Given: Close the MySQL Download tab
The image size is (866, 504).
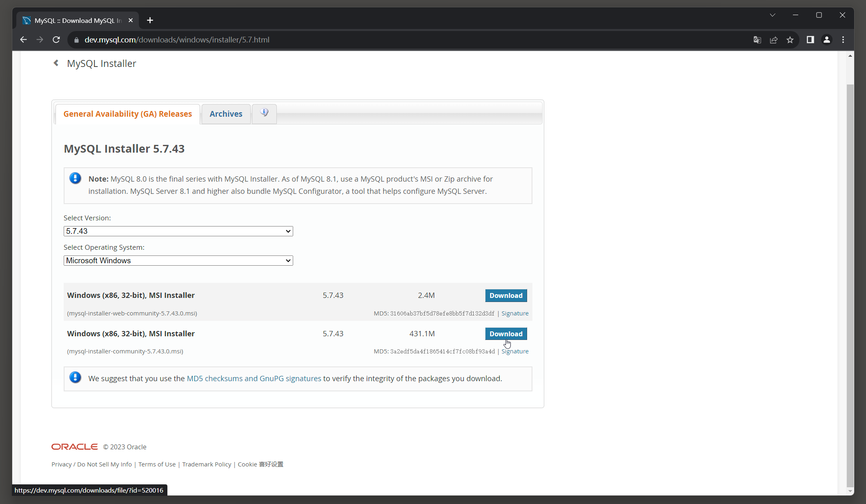Looking at the screenshot, I should 131,20.
